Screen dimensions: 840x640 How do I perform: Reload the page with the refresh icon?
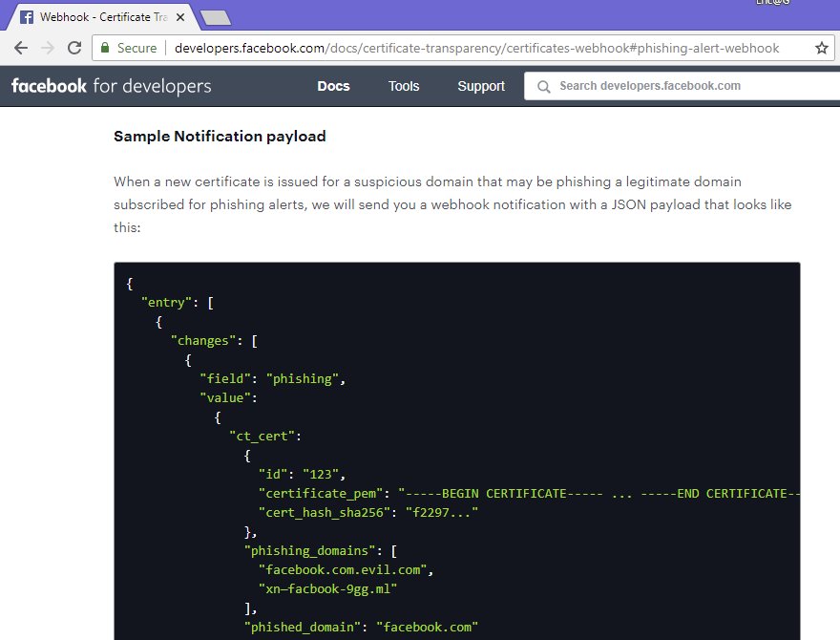[74, 49]
